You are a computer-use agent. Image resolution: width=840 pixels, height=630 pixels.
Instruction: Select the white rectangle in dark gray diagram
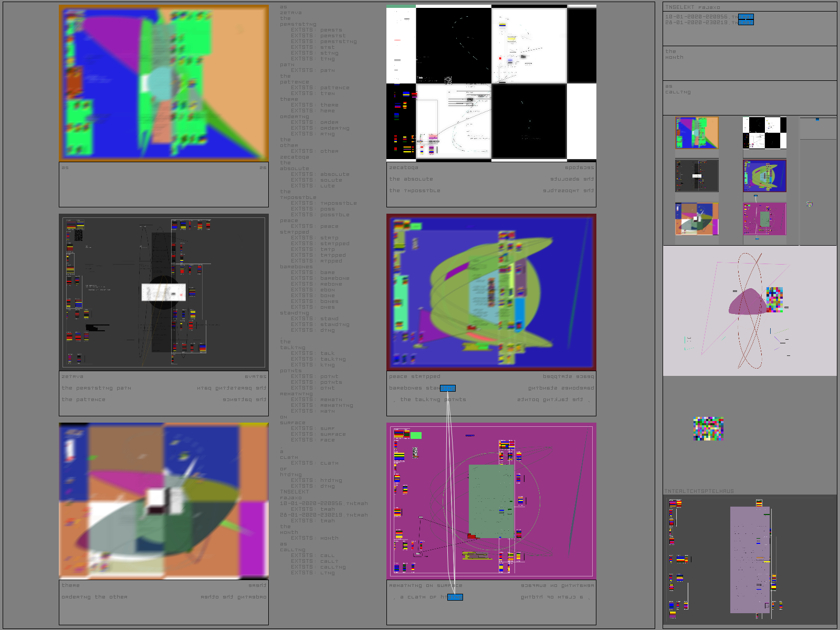[163, 292]
